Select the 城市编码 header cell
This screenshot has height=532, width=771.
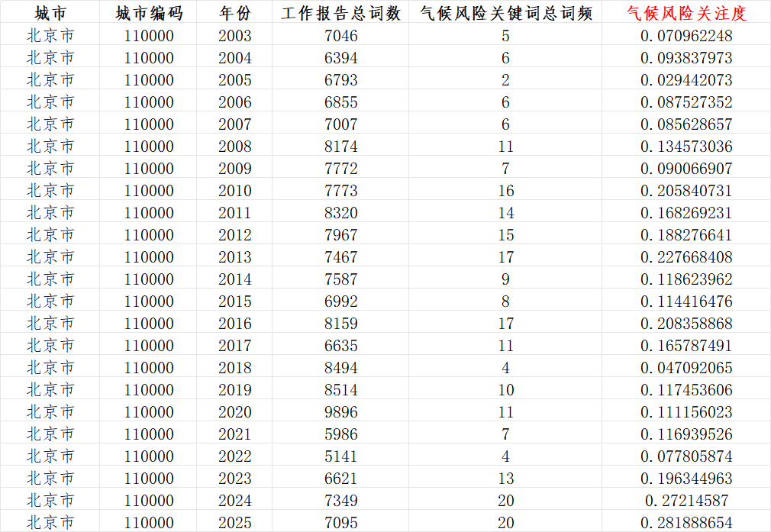pyautogui.click(x=149, y=13)
